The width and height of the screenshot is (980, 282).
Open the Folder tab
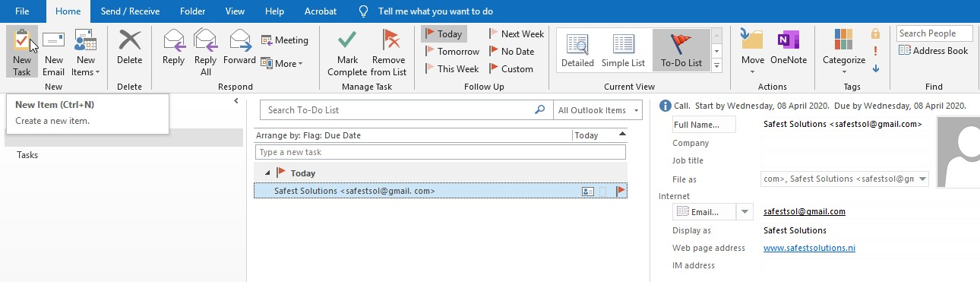tap(193, 11)
